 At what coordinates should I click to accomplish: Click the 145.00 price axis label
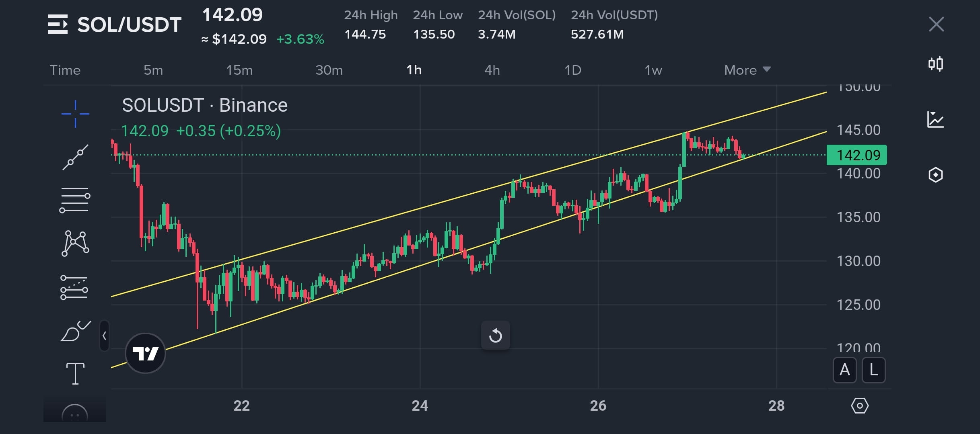[859, 130]
